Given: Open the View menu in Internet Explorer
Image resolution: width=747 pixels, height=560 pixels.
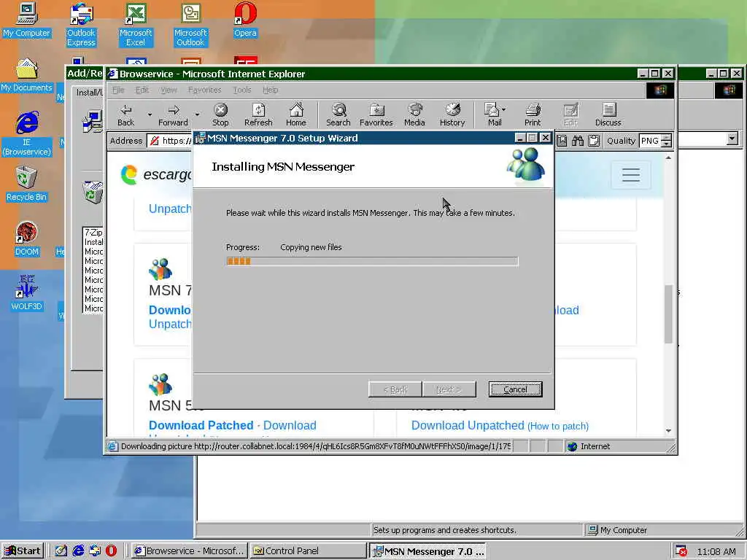Looking at the screenshot, I should click(x=169, y=90).
